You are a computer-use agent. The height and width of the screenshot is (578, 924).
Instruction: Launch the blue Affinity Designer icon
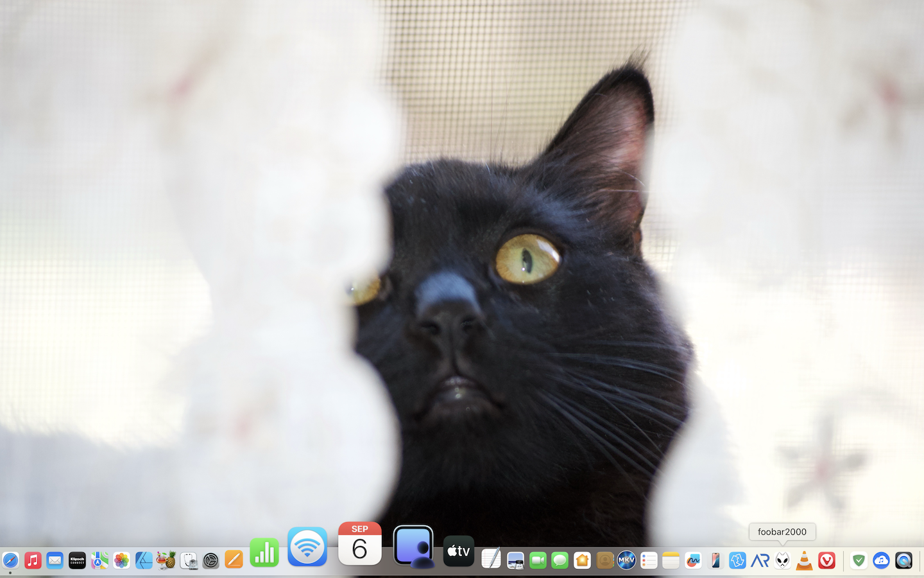(x=144, y=561)
